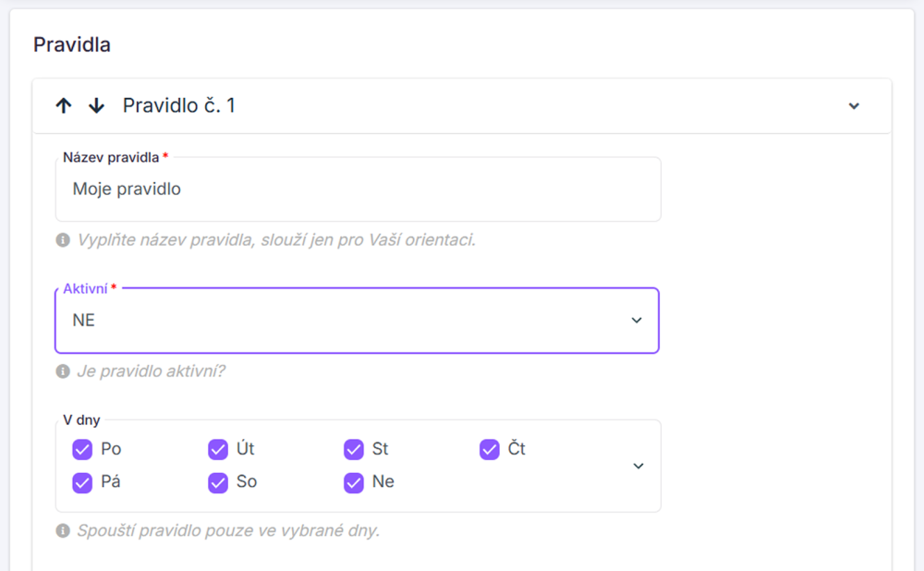Toggle the 'St' day checkbox
924x571 pixels.
point(353,450)
